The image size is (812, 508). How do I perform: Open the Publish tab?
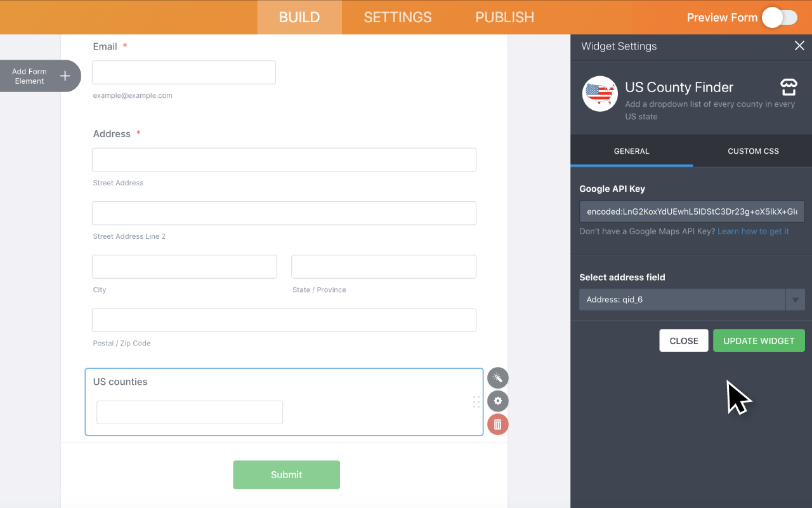(504, 18)
